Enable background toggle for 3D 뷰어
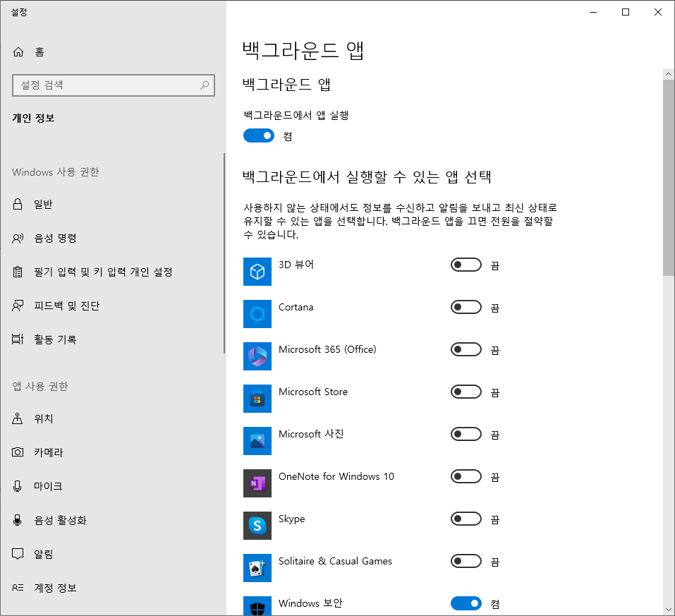The width and height of the screenshot is (675, 616). [x=466, y=265]
